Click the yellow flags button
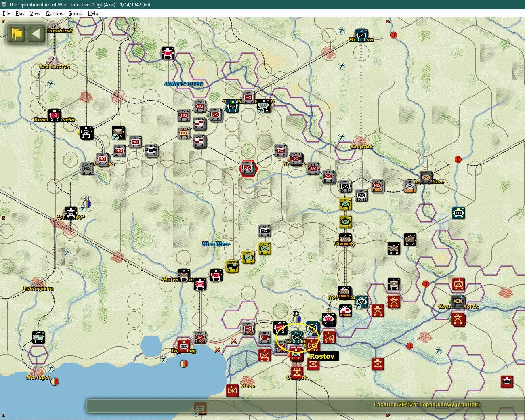Screen dimensions: 525x420 17,34
